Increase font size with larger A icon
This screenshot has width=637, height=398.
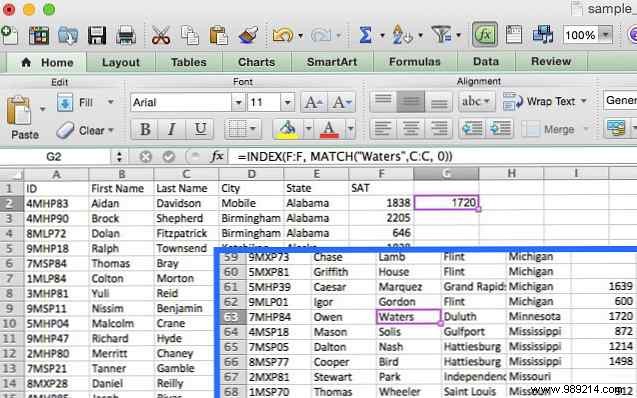(314, 103)
